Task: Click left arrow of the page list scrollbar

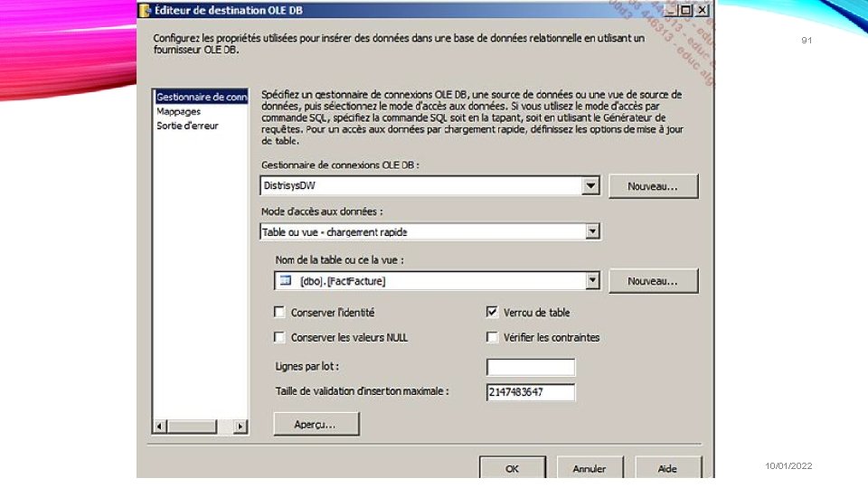Action: coord(160,426)
